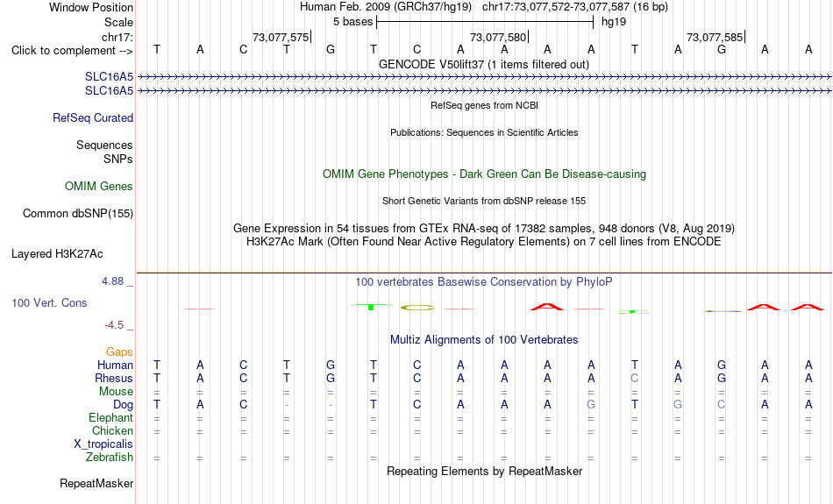Viewport: 833px width, 504px height.
Task: Click the Basewise Conservation by PhyloP title
Action: pos(484,282)
